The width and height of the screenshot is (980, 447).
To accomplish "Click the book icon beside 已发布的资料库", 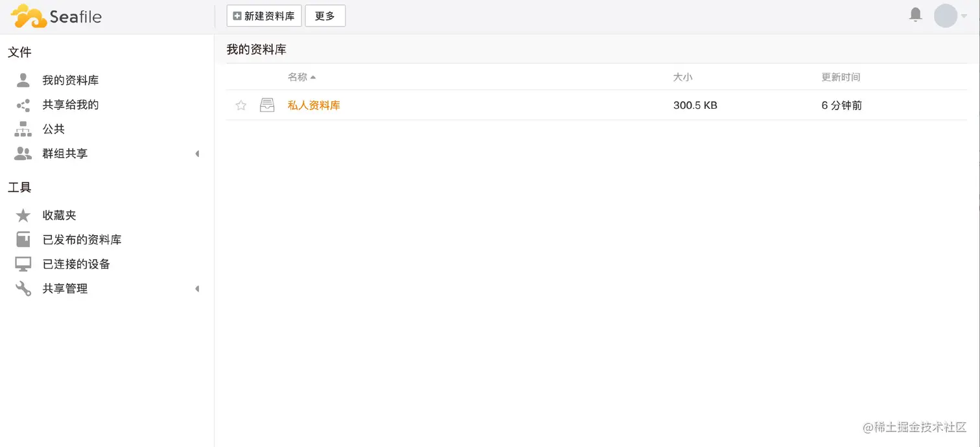I will (x=23, y=240).
